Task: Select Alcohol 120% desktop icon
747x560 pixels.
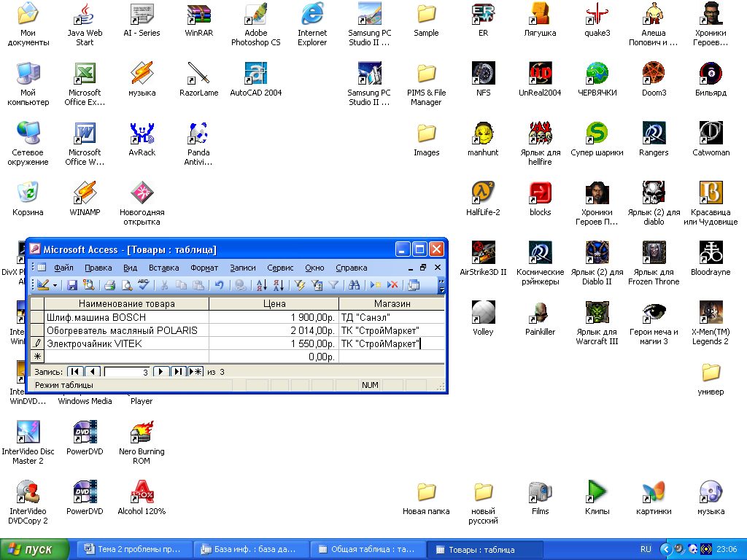Action: [142, 497]
